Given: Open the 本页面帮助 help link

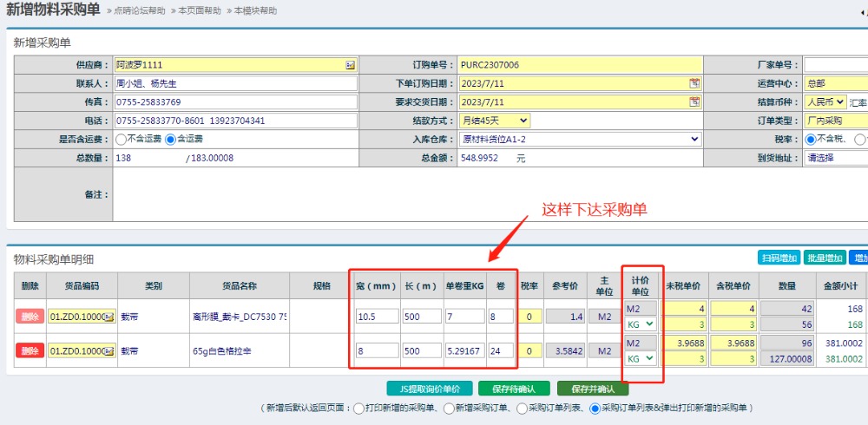Looking at the screenshot, I should click(x=197, y=10).
